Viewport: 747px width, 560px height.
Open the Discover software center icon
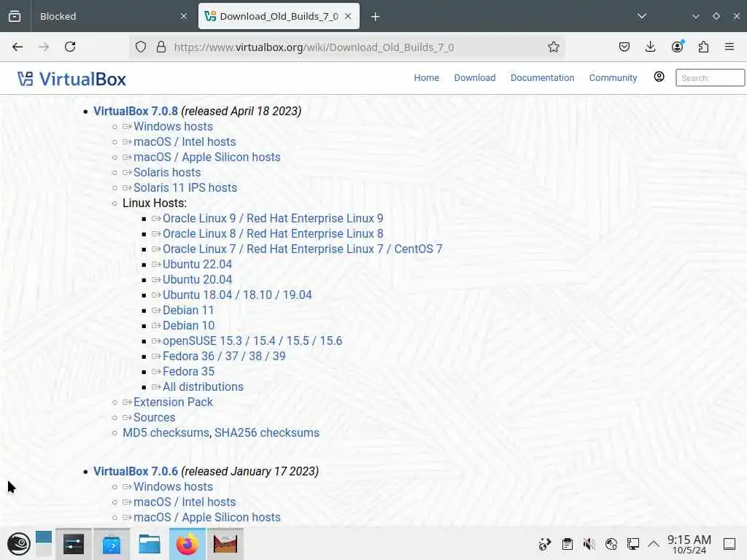click(x=112, y=544)
